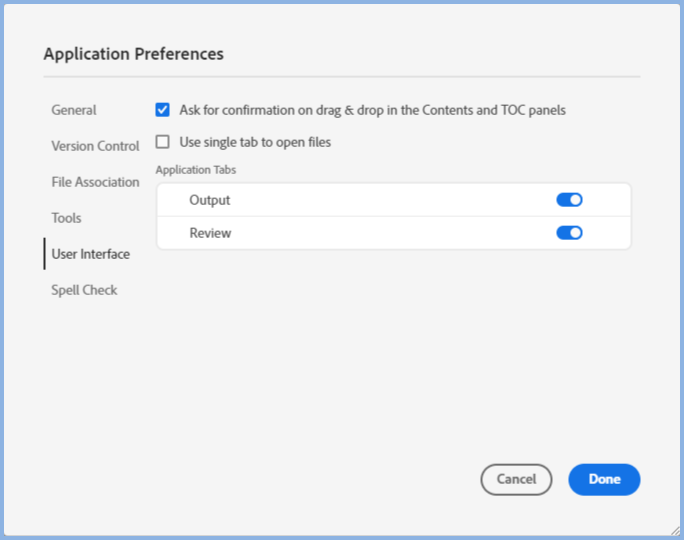Click the 'Use single tab to open files' text
The height and width of the screenshot is (540, 684).
pyautogui.click(x=255, y=142)
